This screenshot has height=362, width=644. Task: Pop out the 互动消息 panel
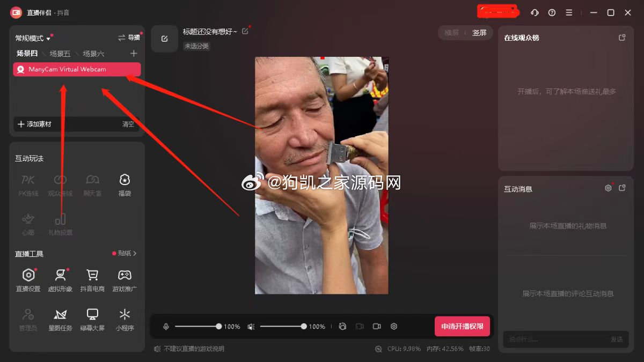[x=622, y=188]
